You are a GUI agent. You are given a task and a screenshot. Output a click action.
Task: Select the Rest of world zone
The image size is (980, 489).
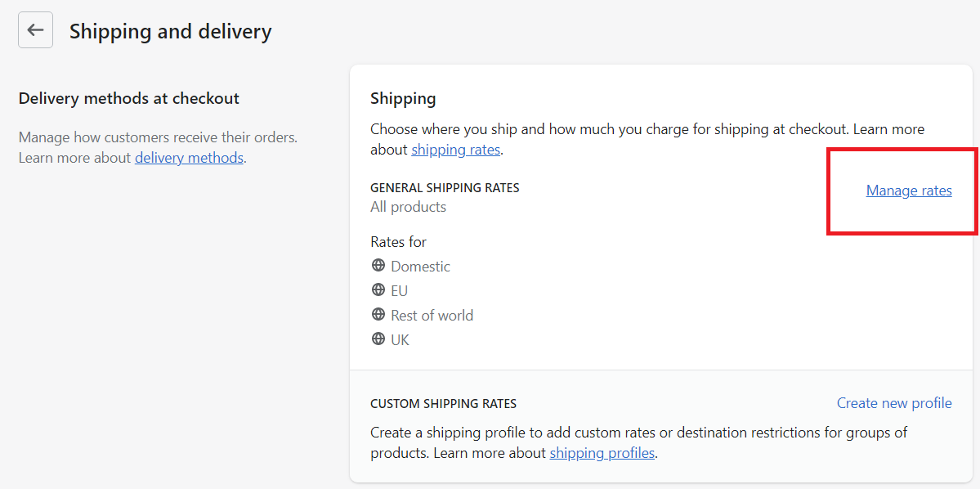432,315
